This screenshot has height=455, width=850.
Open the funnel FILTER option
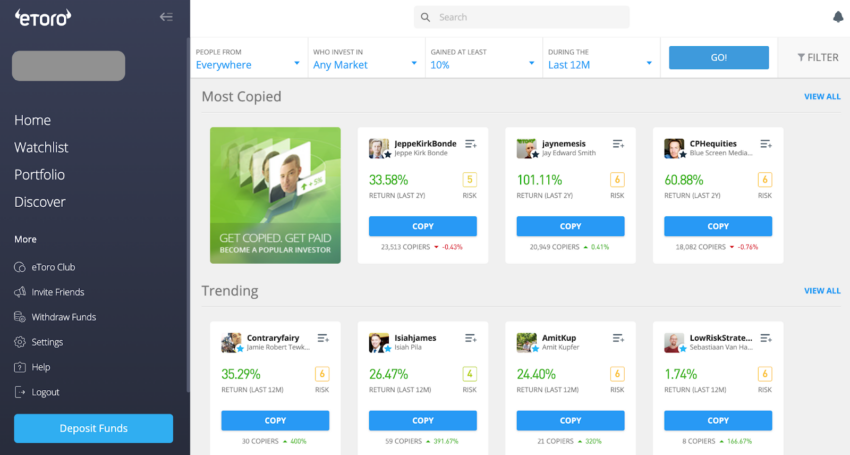(x=817, y=57)
